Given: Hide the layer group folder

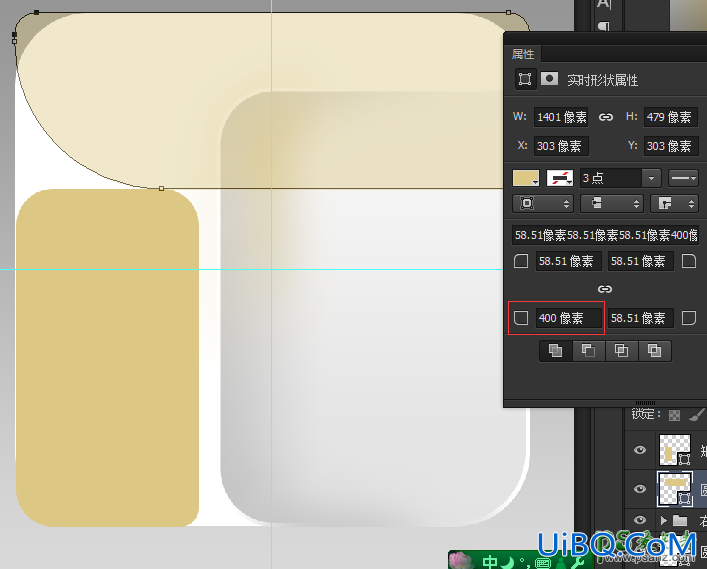Looking at the screenshot, I should tap(640, 521).
